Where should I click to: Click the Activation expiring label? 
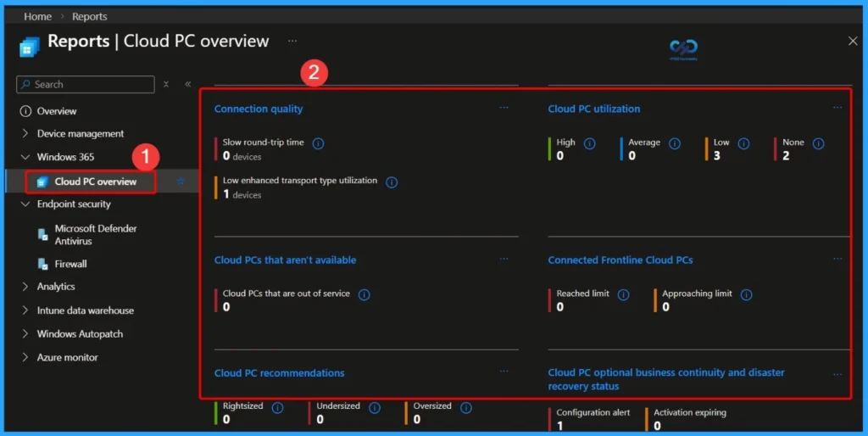[x=690, y=412]
